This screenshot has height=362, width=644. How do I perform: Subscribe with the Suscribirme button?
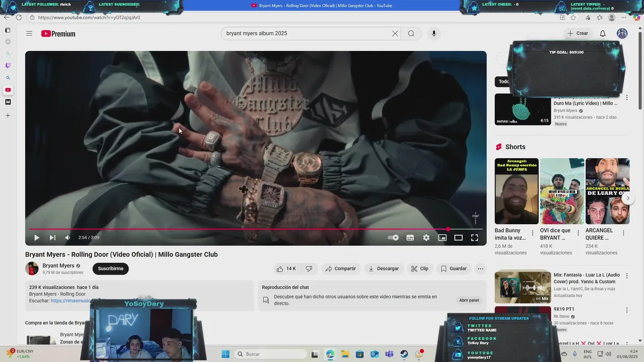click(111, 269)
